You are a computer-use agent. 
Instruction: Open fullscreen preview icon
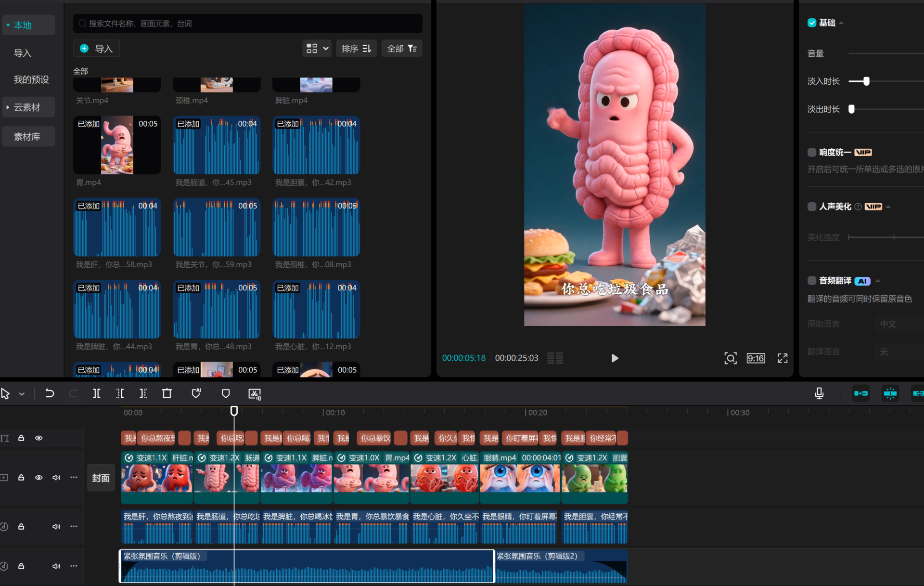(x=783, y=358)
